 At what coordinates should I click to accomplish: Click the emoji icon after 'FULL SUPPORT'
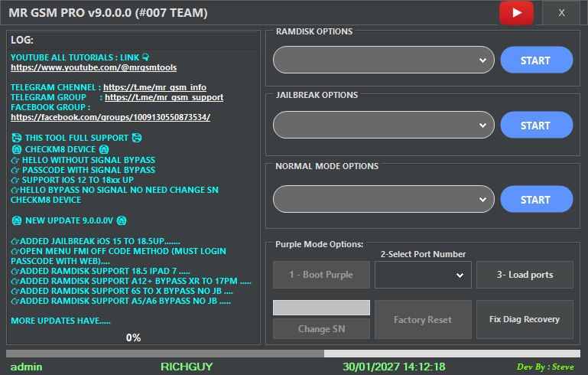pos(137,139)
